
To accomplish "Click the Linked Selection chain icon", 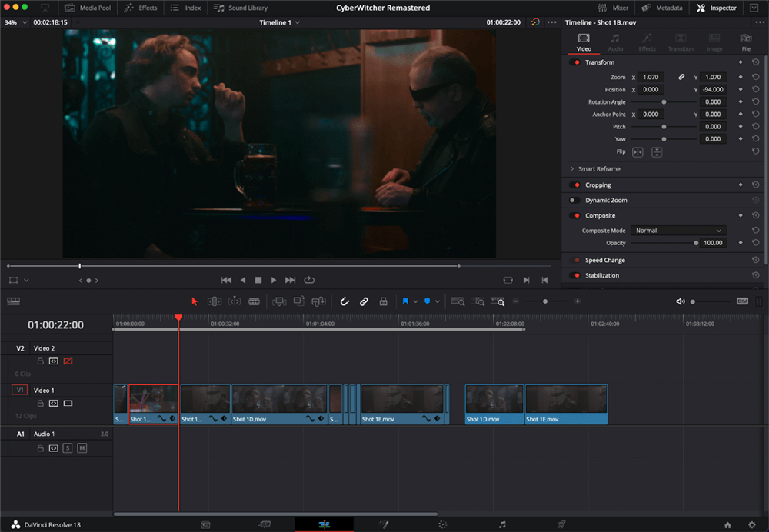I will pos(365,301).
